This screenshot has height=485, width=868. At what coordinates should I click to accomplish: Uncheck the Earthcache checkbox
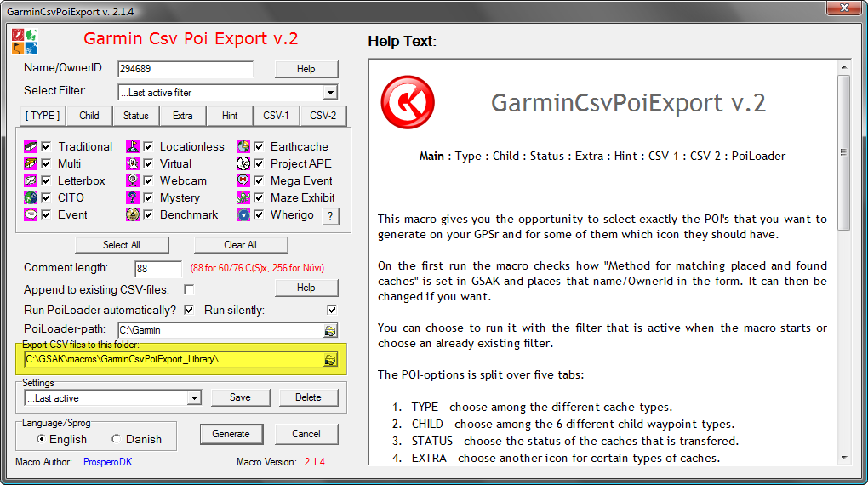point(259,146)
